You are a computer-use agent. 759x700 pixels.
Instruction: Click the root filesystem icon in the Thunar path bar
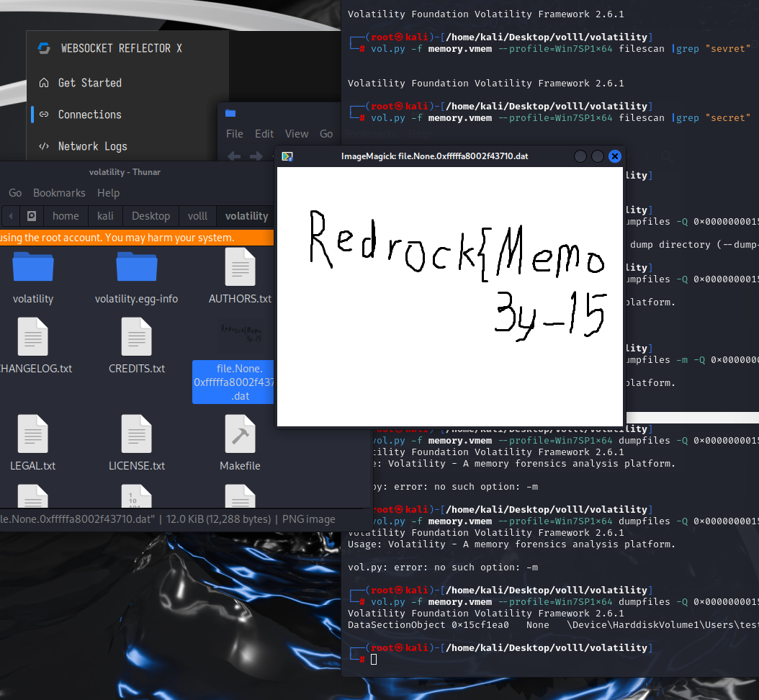pos(32,216)
